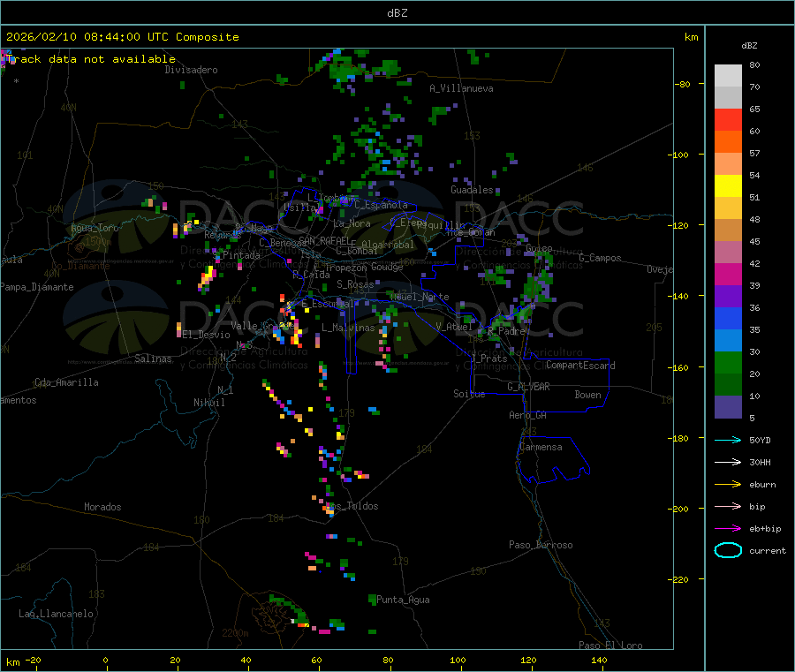Click the Paso_Barroso map label
This screenshot has width=795, height=672.
point(541,545)
